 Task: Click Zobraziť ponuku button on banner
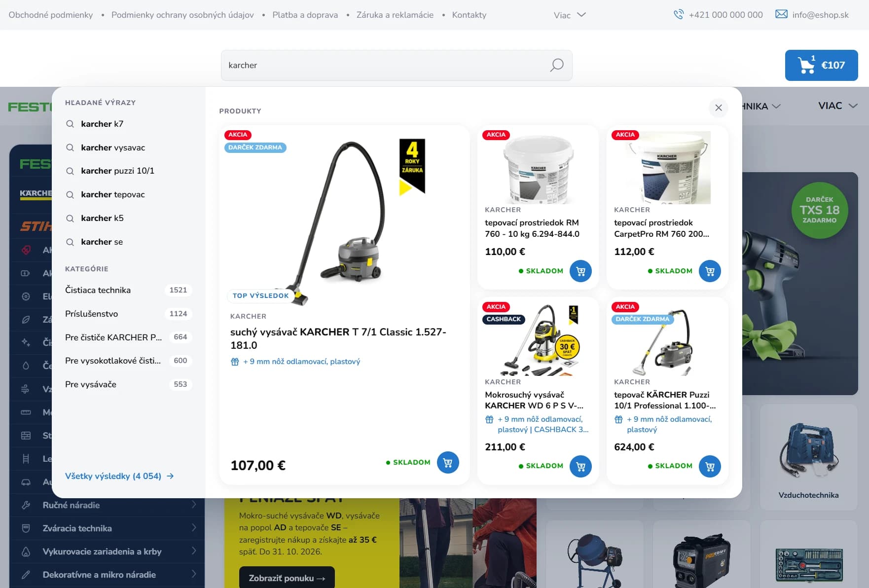[x=287, y=578]
